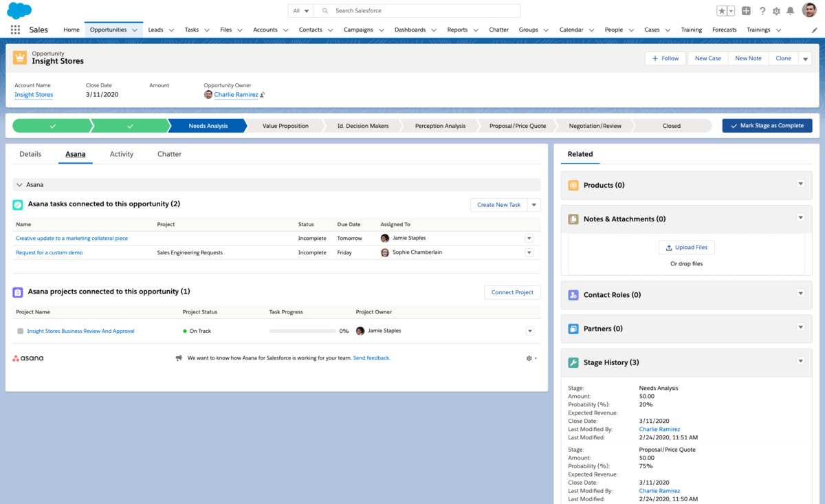Click Mark Stage as Complete button
The height and width of the screenshot is (504, 825).
[x=767, y=126]
